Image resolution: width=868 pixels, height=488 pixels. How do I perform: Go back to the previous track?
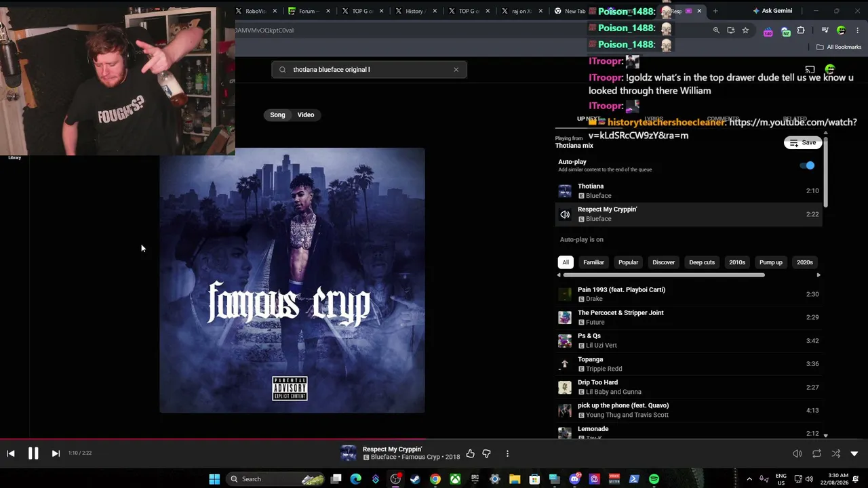click(x=11, y=453)
